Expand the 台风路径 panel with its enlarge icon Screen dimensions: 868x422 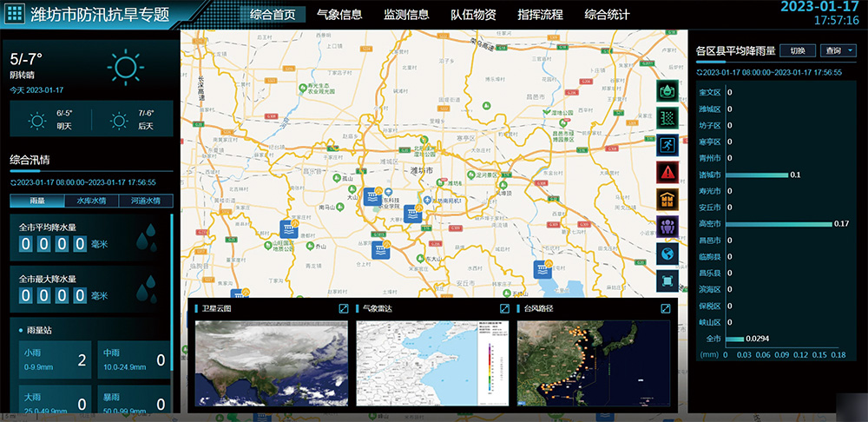666,308
